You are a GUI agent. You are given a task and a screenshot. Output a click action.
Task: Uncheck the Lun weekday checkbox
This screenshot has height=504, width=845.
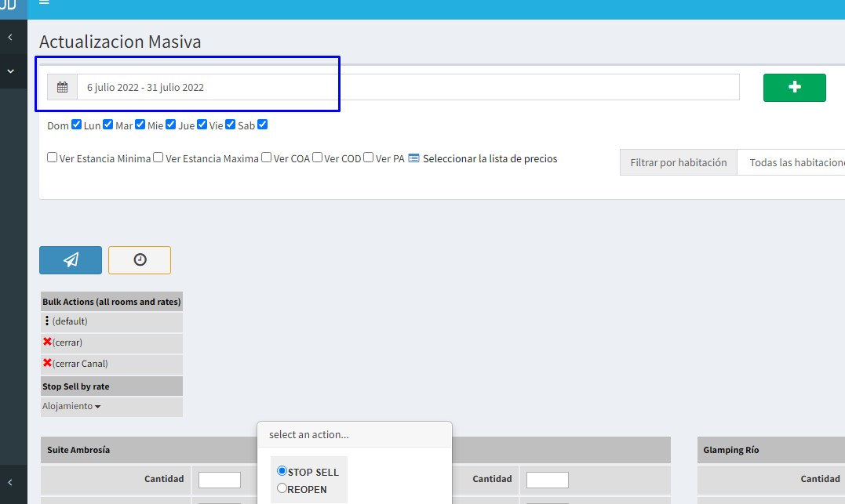point(108,125)
